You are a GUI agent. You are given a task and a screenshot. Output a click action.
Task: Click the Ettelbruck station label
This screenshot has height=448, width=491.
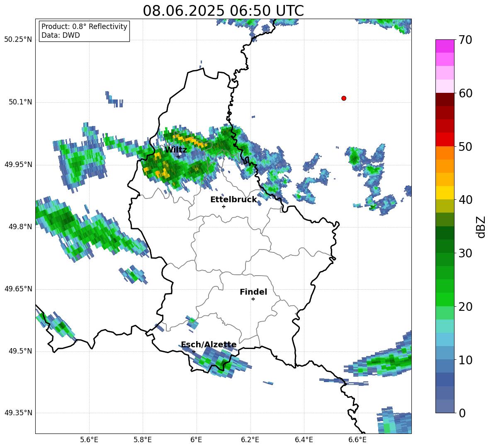(x=233, y=200)
